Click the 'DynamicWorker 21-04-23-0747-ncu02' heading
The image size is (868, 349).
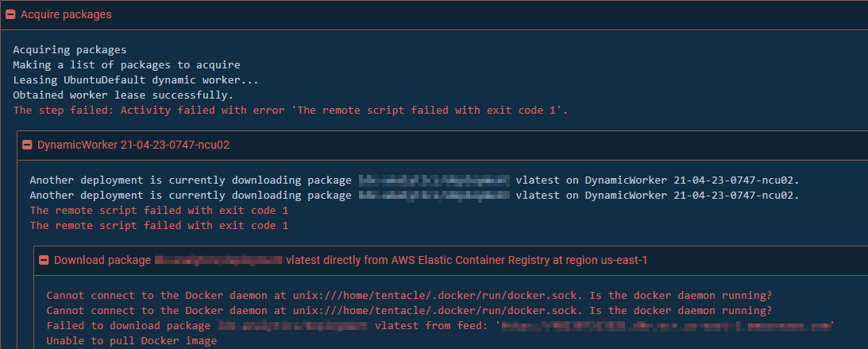(133, 145)
